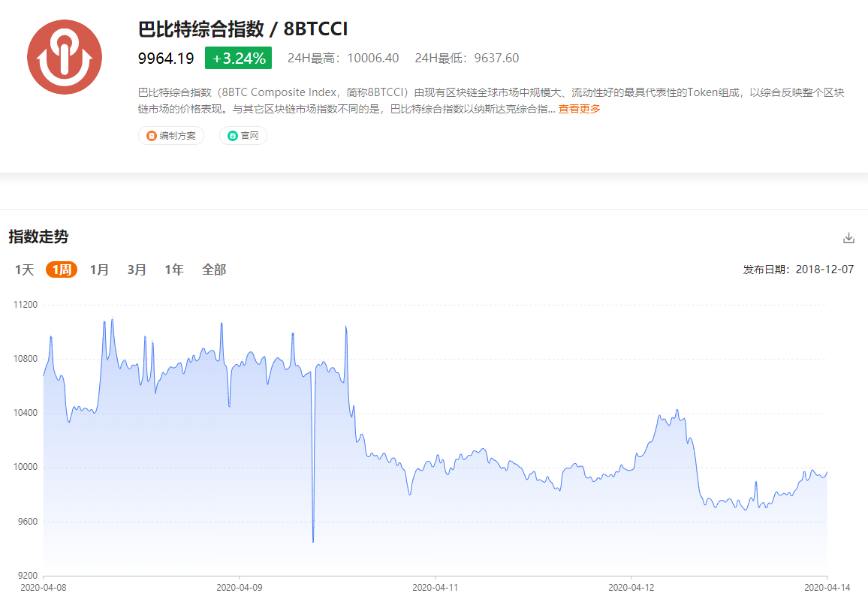Switch chart range to 3月
The image size is (868, 605).
pyautogui.click(x=137, y=269)
